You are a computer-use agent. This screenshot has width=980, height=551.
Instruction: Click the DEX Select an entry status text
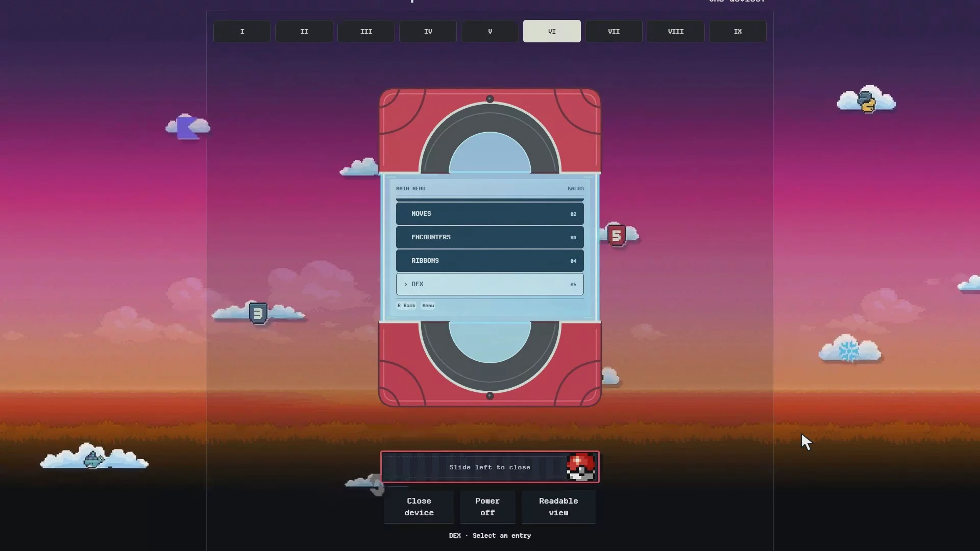click(x=490, y=536)
